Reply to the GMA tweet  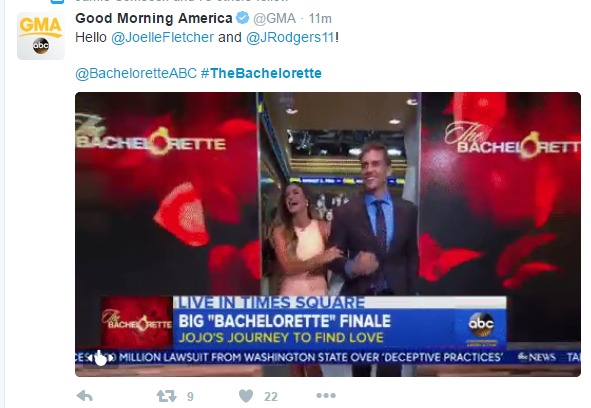coord(85,396)
